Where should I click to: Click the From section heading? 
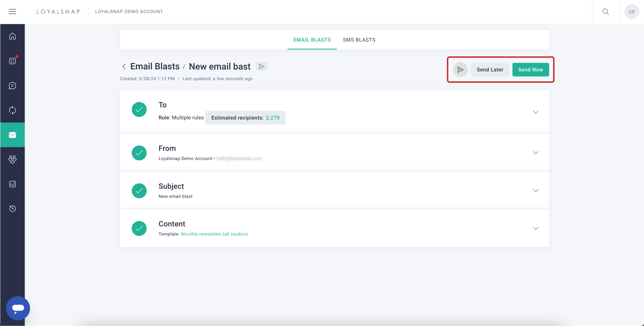click(167, 148)
